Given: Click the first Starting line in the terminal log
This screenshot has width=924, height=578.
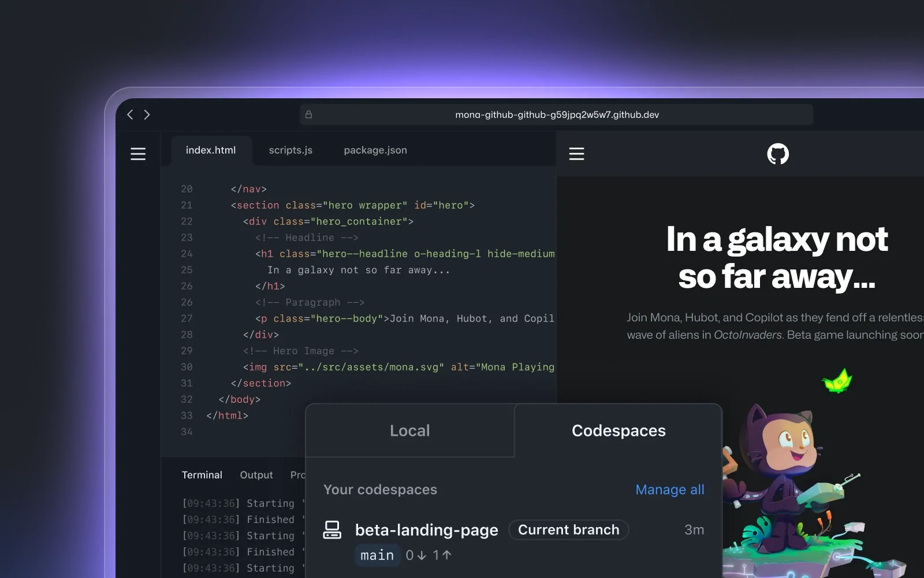Looking at the screenshot, I should coord(243,503).
